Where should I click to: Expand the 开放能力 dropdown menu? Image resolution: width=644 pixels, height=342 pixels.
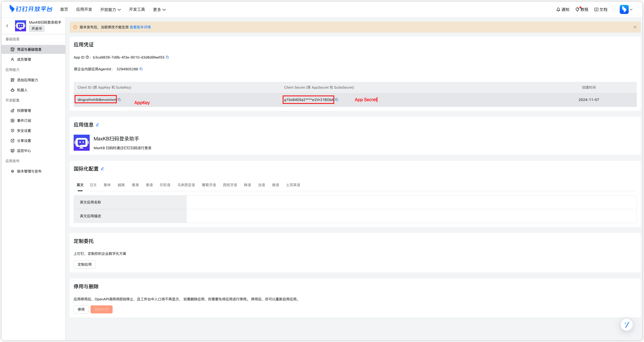tap(110, 10)
